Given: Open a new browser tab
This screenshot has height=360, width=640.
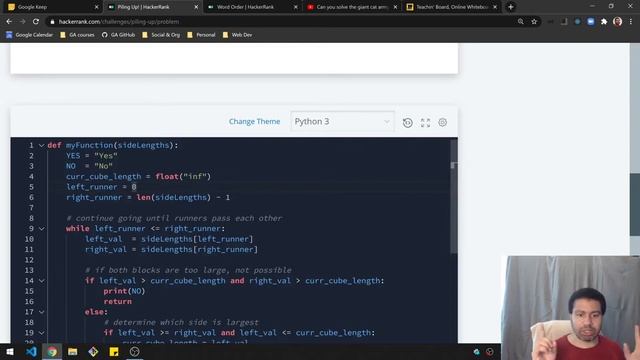Looking at the screenshot, I should pos(511,7).
